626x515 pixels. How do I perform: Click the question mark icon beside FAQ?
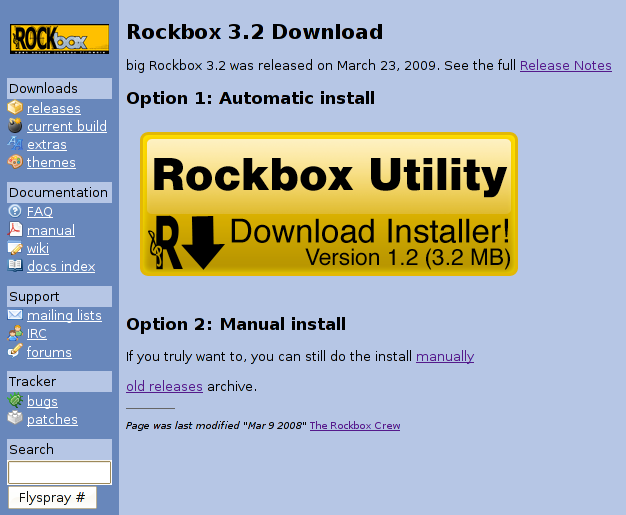point(15,211)
